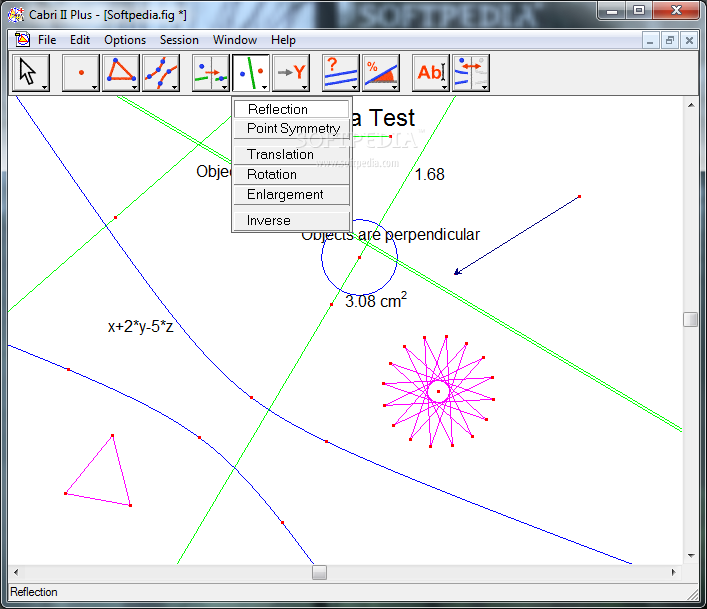Screen dimensions: 707x609
Task: Choose Translation from the menu
Action: [x=291, y=155]
